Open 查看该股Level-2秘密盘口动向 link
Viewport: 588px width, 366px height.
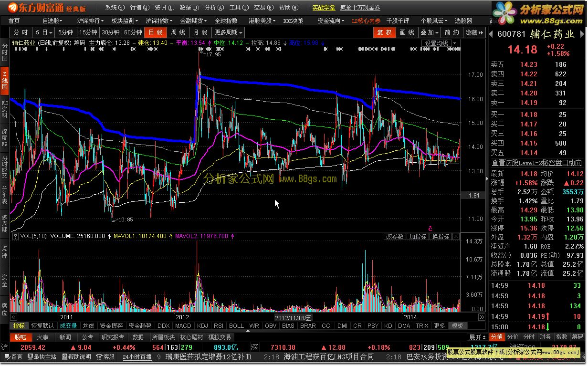click(537, 163)
